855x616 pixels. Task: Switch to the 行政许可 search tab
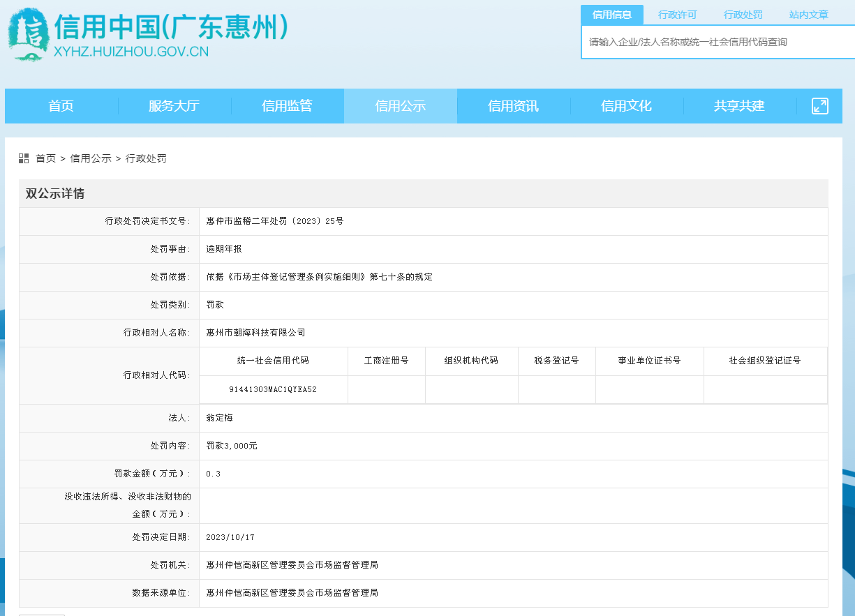[x=678, y=15]
